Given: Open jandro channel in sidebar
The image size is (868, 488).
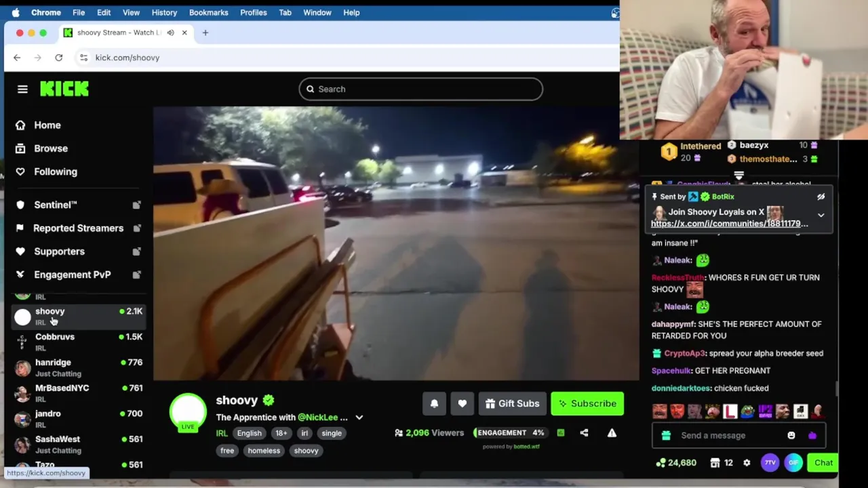Looking at the screenshot, I should coord(77,419).
